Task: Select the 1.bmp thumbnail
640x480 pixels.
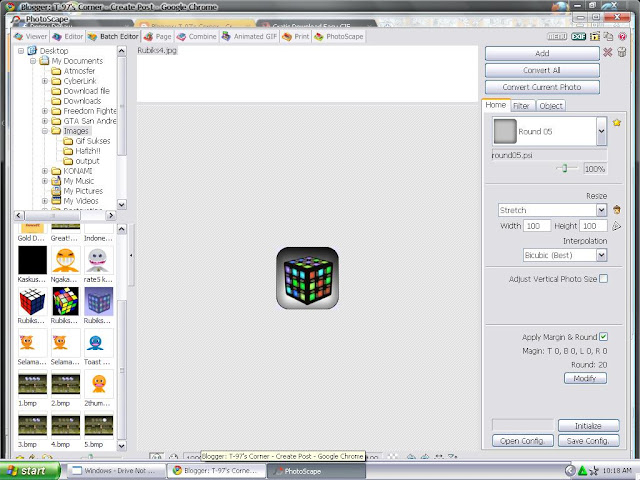Action: point(32,384)
